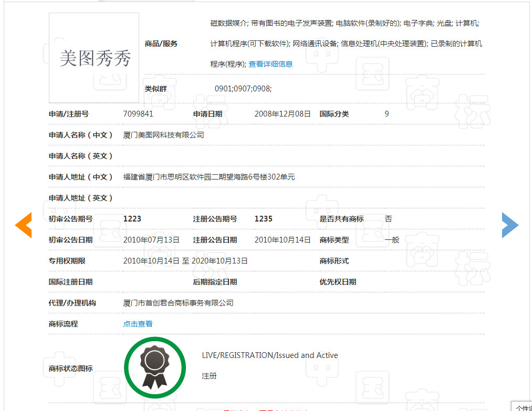Click the 国际分类 value 9
532x411 pixels.
tap(387, 114)
